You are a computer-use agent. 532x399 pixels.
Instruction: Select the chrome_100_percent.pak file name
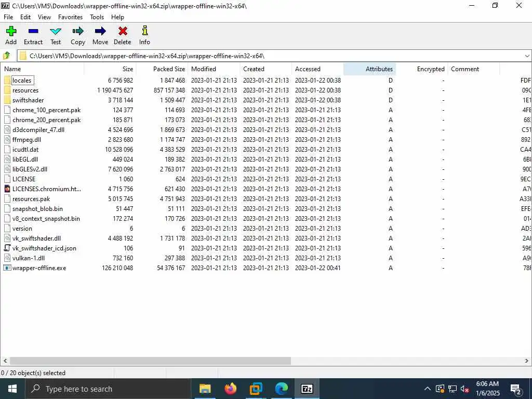tap(46, 110)
